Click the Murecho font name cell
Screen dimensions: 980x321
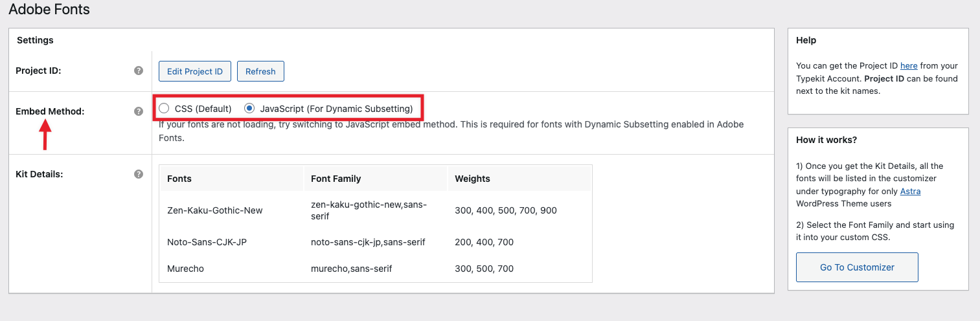185,268
